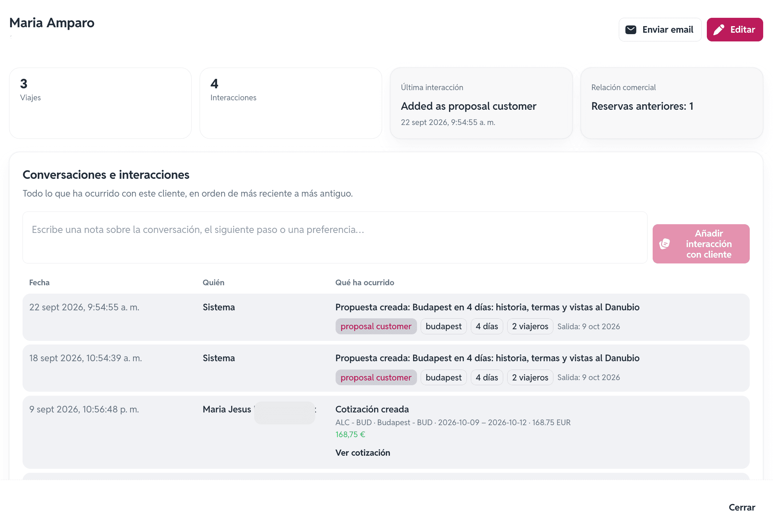Click the Reservas anteriores: 1 text

pos(642,106)
